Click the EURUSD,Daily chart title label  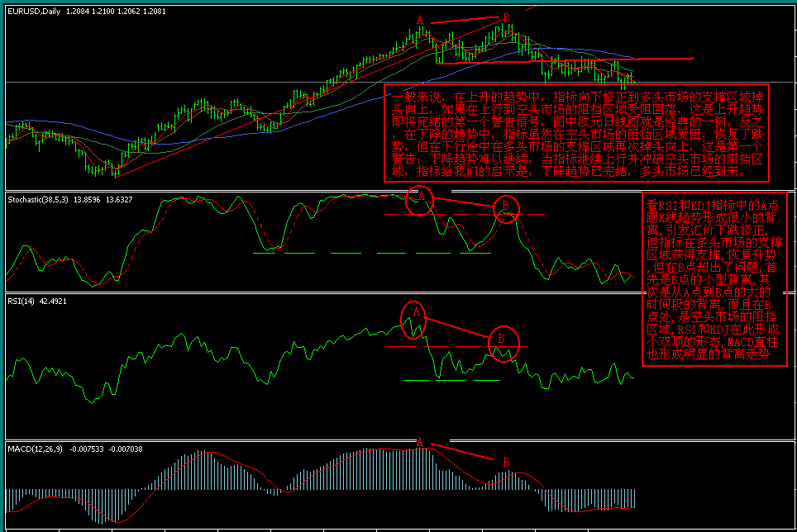click(x=34, y=12)
